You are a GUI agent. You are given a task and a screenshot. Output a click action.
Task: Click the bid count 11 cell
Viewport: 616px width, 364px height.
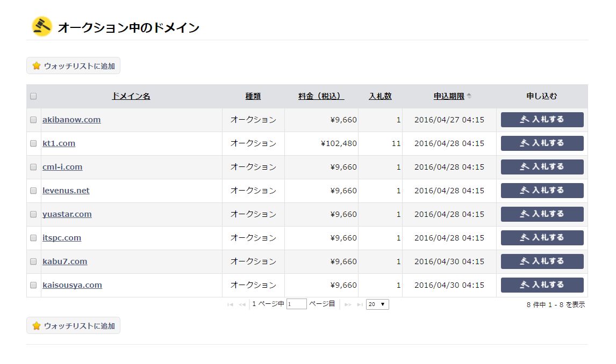click(x=396, y=143)
